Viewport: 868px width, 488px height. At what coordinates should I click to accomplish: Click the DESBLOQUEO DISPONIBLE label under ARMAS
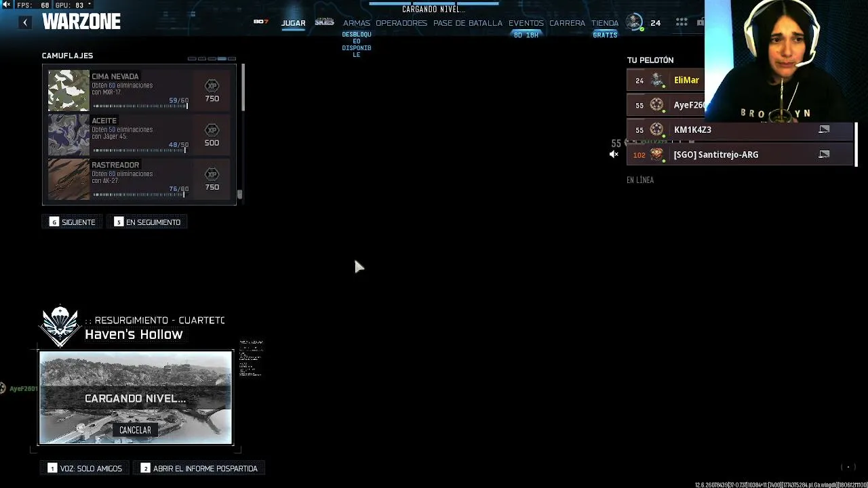coord(357,44)
